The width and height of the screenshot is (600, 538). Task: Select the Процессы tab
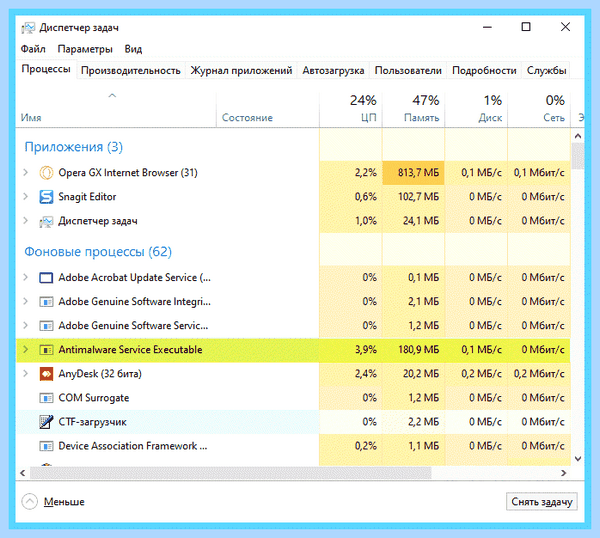46,69
